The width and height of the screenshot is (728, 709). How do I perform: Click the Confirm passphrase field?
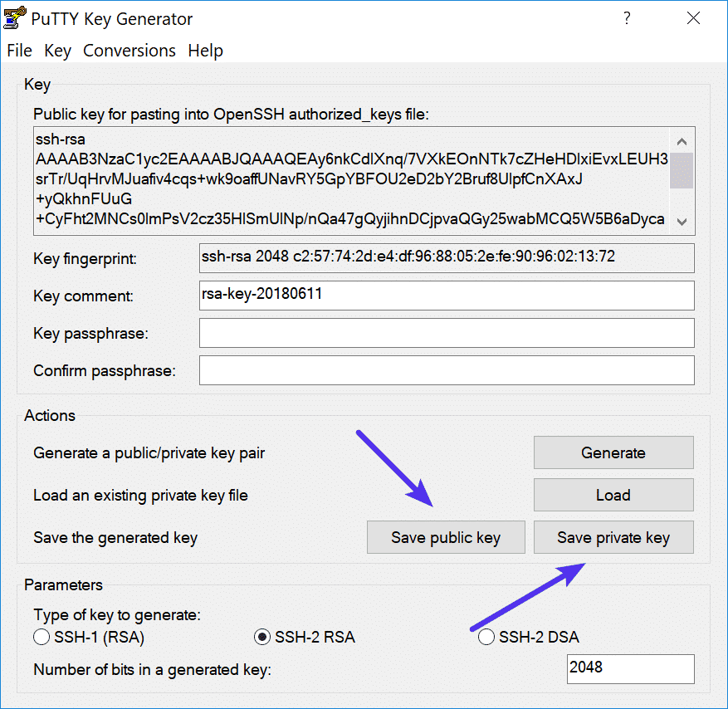[x=447, y=370]
